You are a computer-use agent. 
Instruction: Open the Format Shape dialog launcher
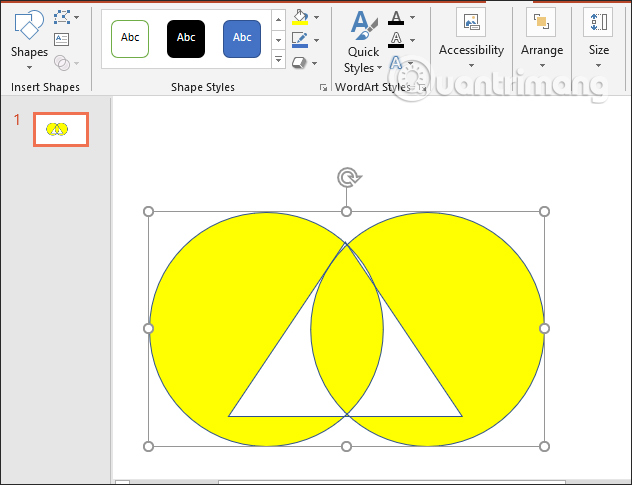pyautogui.click(x=323, y=87)
